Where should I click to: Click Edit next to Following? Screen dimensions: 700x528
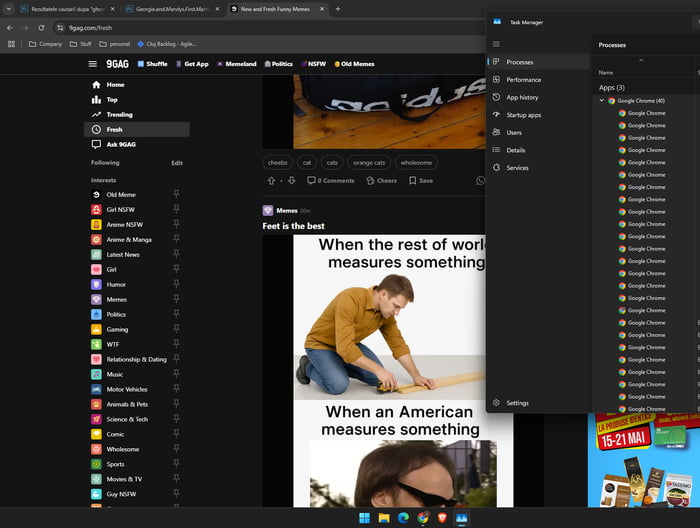click(x=177, y=163)
